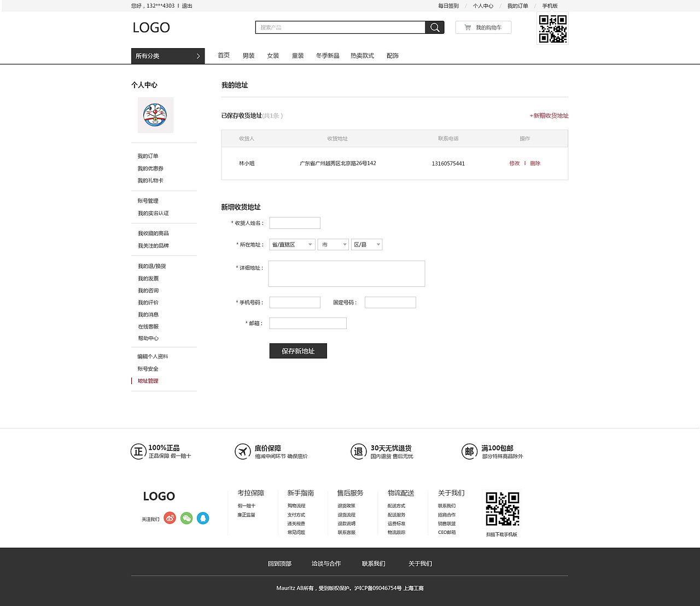This screenshot has width=700, height=606.
Task: Click 个人中心 in top bar
Action: pyautogui.click(x=483, y=6)
